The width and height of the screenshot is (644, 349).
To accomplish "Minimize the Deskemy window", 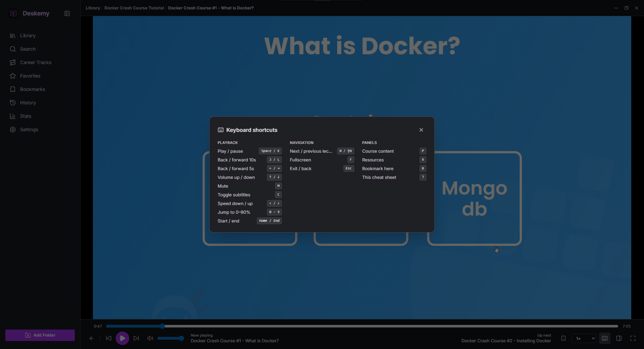I will click(x=616, y=8).
